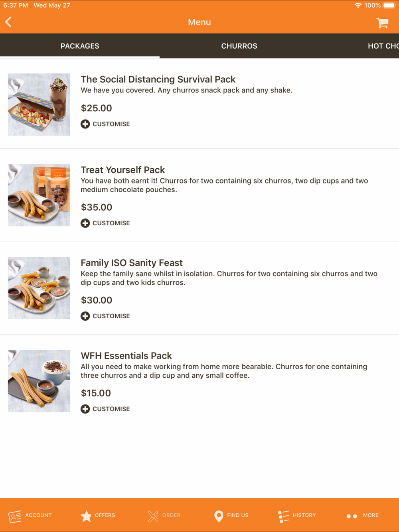Switch to the Hot Chocolate tab
The image size is (399, 532).
tap(383, 46)
